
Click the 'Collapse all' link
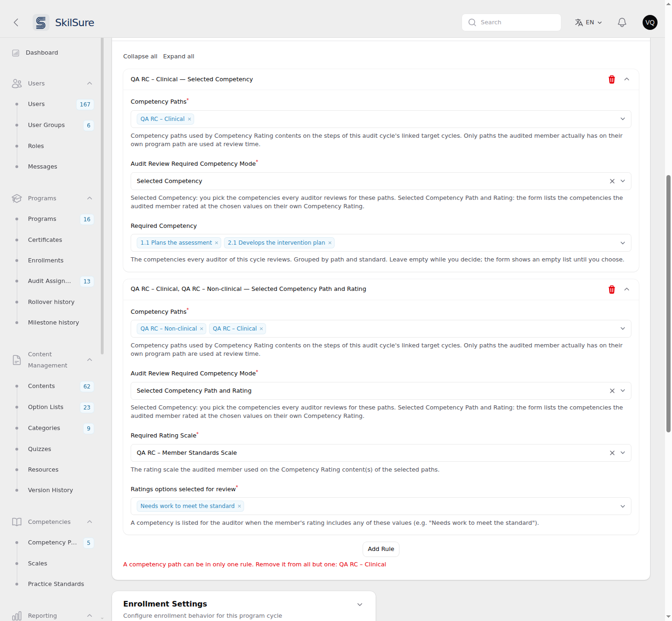140,56
